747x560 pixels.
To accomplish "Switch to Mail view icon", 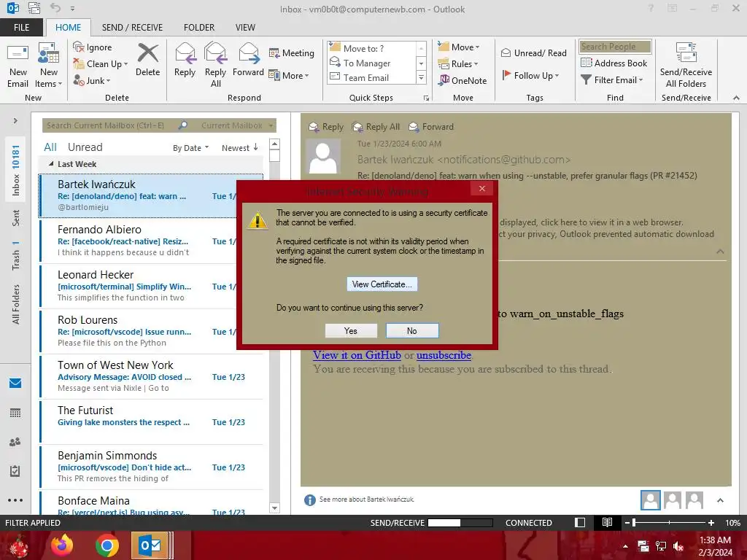I will [x=15, y=383].
